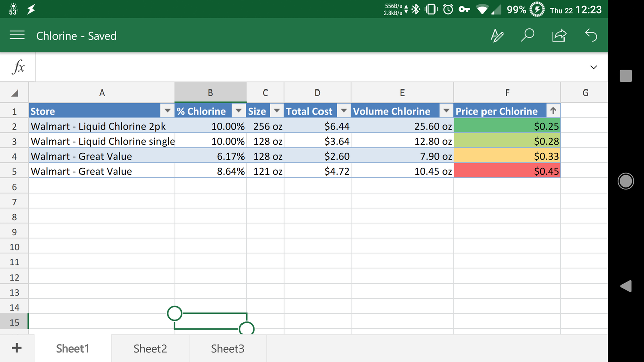Select the red $0.45 cell

pos(507,171)
